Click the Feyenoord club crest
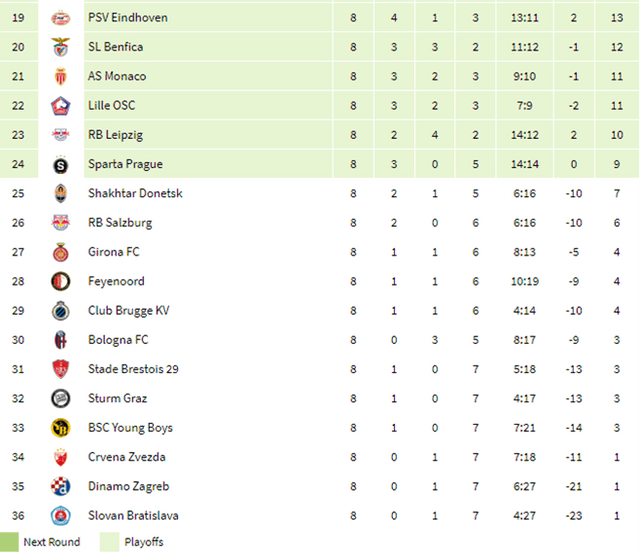640x553 pixels. [60, 281]
